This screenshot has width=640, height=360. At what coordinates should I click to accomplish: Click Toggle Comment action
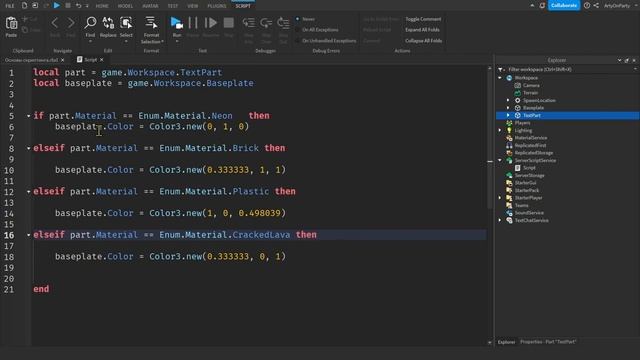coord(423,19)
